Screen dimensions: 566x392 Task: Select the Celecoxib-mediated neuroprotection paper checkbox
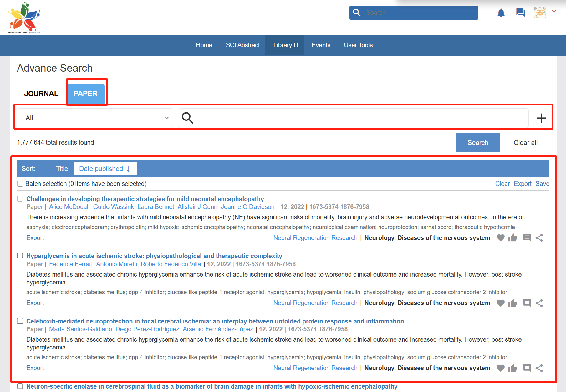pos(20,321)
